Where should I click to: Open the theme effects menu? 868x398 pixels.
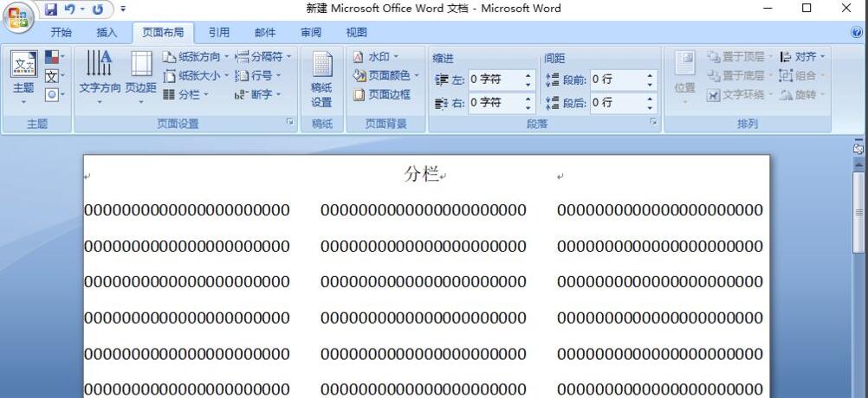(x=55, y=94)
